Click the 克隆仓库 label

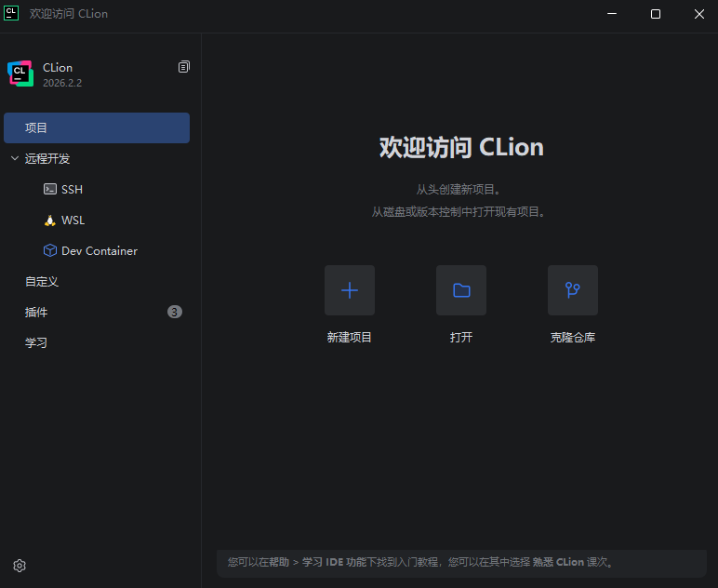[x=572, y=338]
